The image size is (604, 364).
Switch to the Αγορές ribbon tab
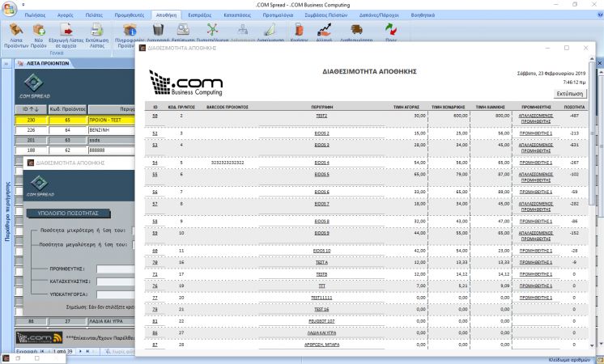pos(66,15)
